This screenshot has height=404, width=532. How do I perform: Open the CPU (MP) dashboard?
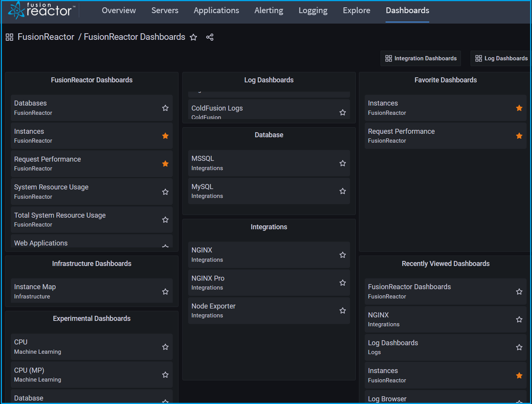tap(92, 375)
